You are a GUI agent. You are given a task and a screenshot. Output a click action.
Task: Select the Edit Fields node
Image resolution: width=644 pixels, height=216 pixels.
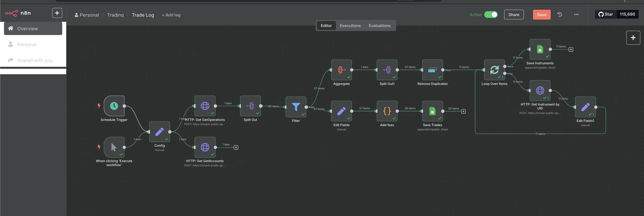click(341, 111)
